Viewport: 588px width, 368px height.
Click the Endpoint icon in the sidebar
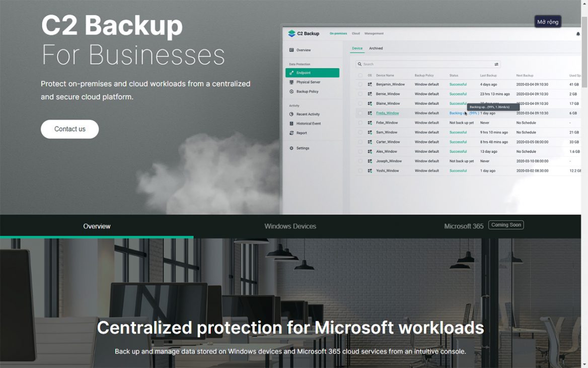point(291,73)
